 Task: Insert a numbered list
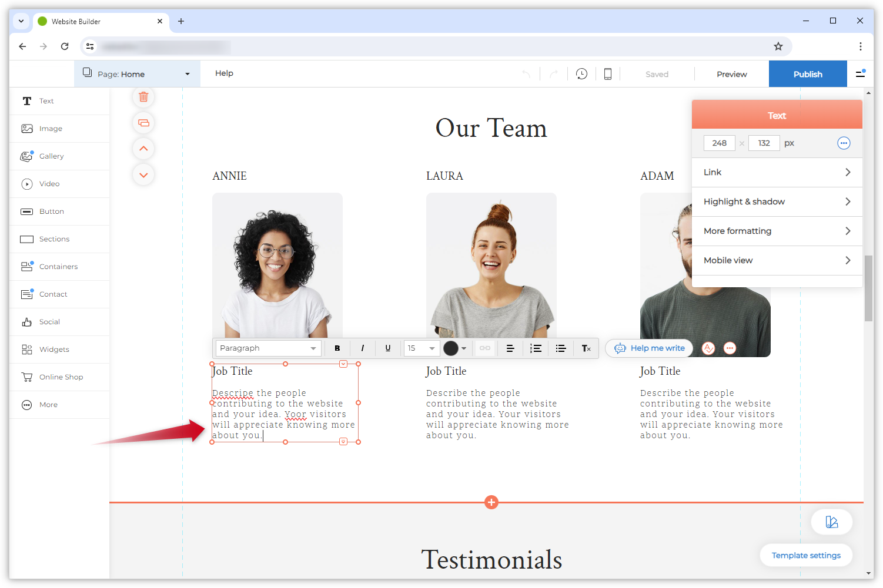[536, 348]
